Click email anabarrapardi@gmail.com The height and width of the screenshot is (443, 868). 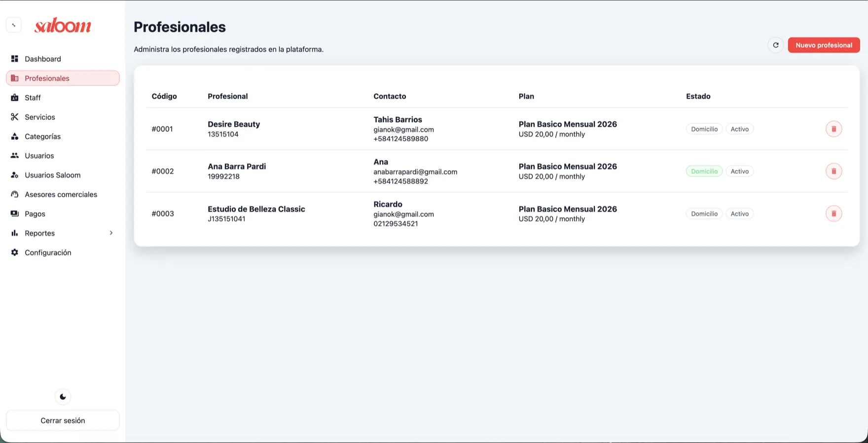415,172
